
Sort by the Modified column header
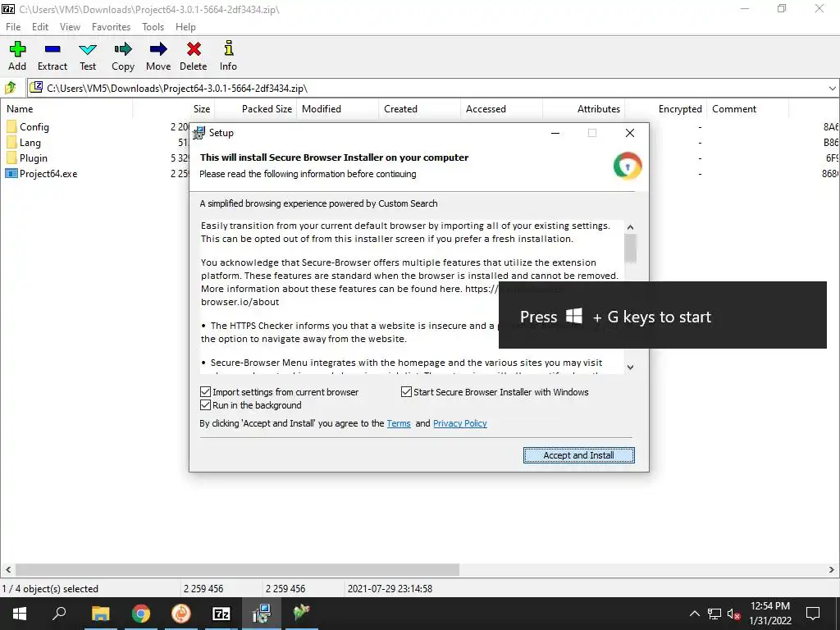point(337,109)
